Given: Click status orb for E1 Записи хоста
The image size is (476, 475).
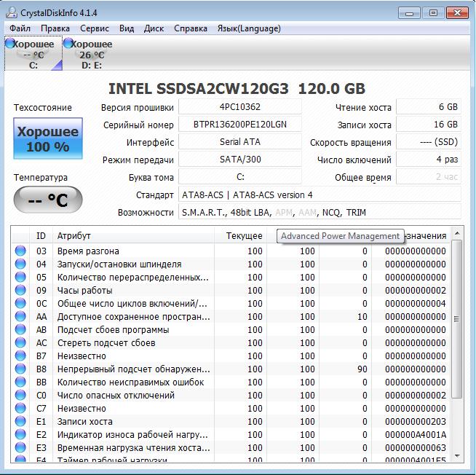Looking at the screenshot, I should pos(20,421).
